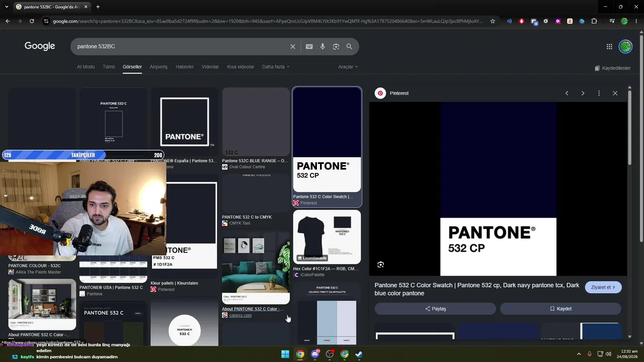Open the Chrome profile avatar in toolbar

click(x=624, y=21)
